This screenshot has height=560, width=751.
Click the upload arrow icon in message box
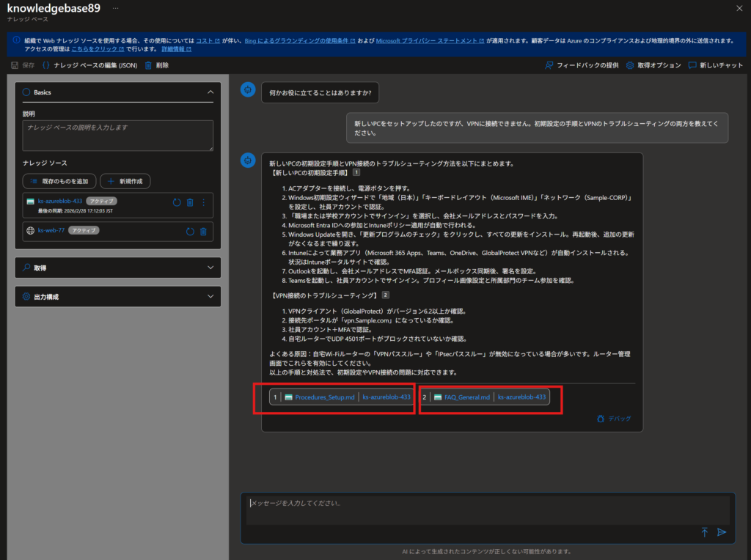pyautogui.click(x=704, y=532)
